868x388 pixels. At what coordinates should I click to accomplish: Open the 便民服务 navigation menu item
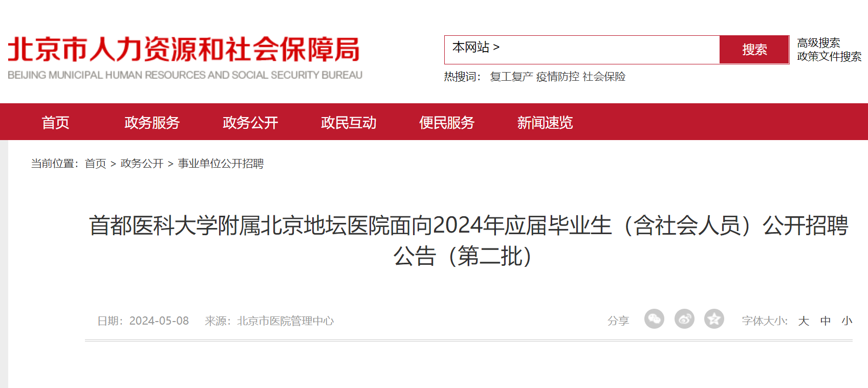(x=447, y=123)
